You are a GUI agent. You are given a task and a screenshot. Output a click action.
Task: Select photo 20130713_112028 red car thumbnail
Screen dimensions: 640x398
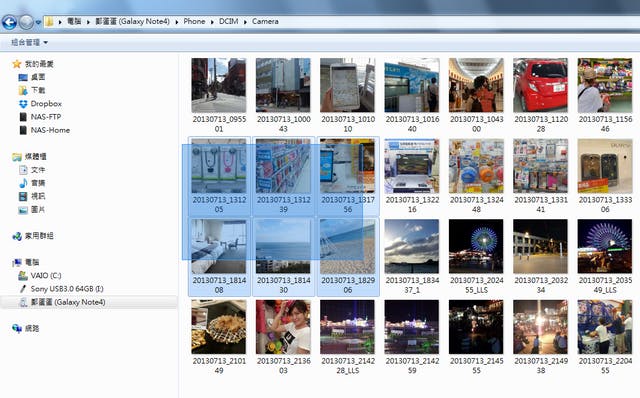tap(540, 85)
